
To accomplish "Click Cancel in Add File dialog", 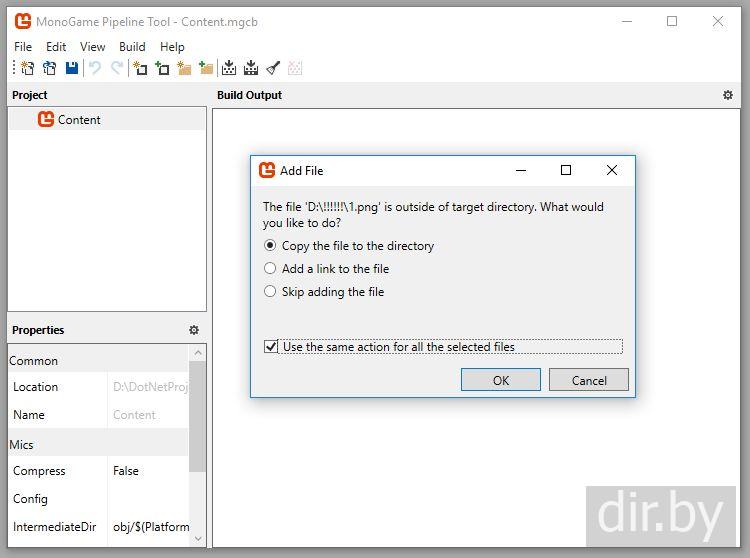I will click(589, 380).
